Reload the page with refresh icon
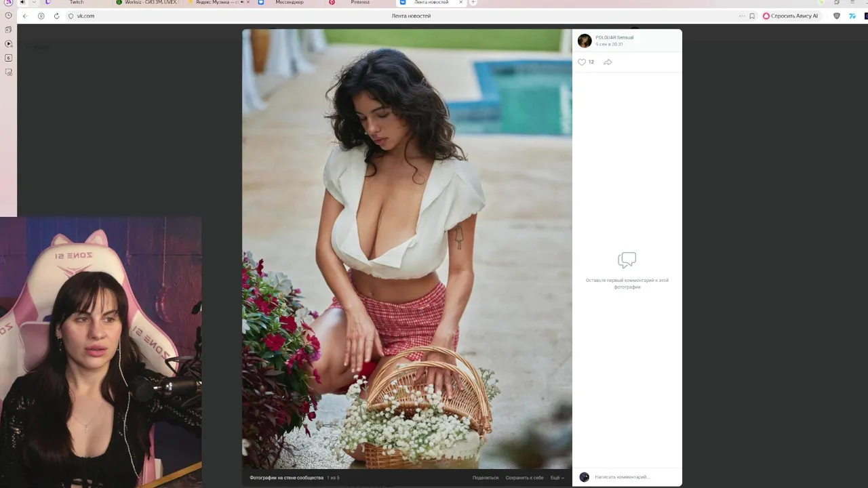This screenshot has width=868, height=488. tap(56, 16)
